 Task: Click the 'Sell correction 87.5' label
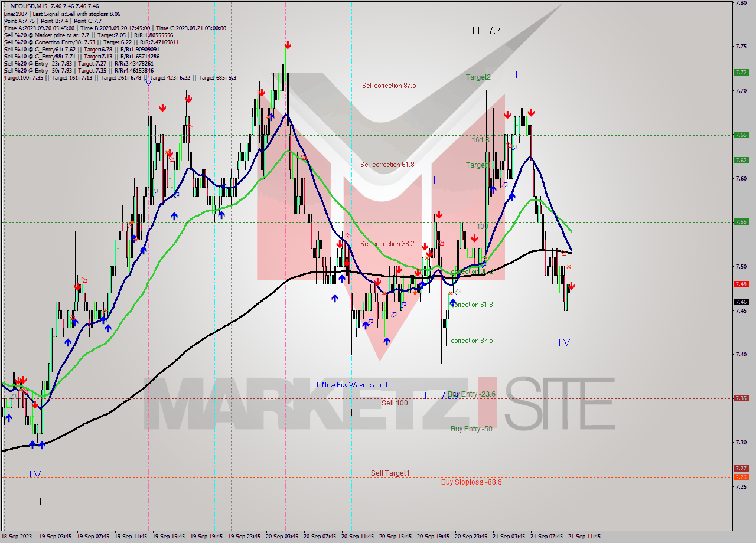[x=389, y=86]
